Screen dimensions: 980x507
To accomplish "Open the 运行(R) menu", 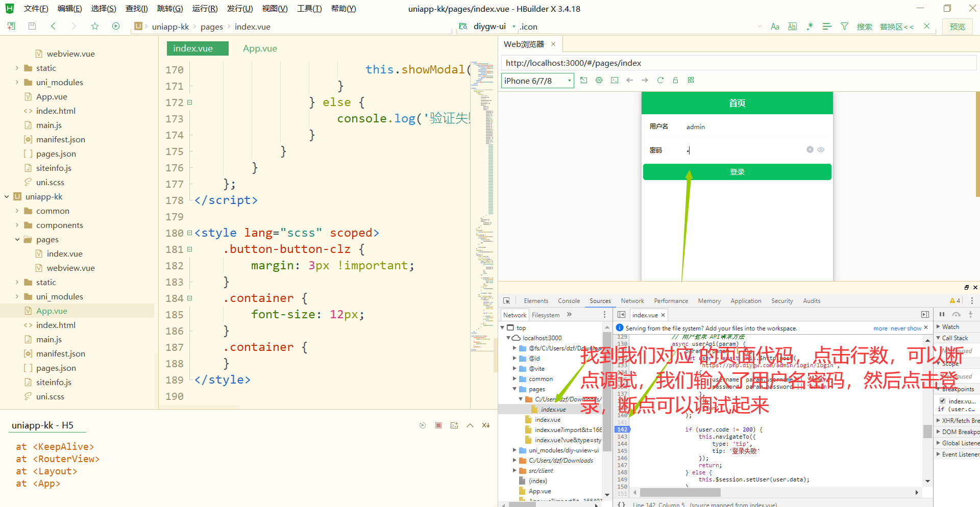I will pos(205,9).
